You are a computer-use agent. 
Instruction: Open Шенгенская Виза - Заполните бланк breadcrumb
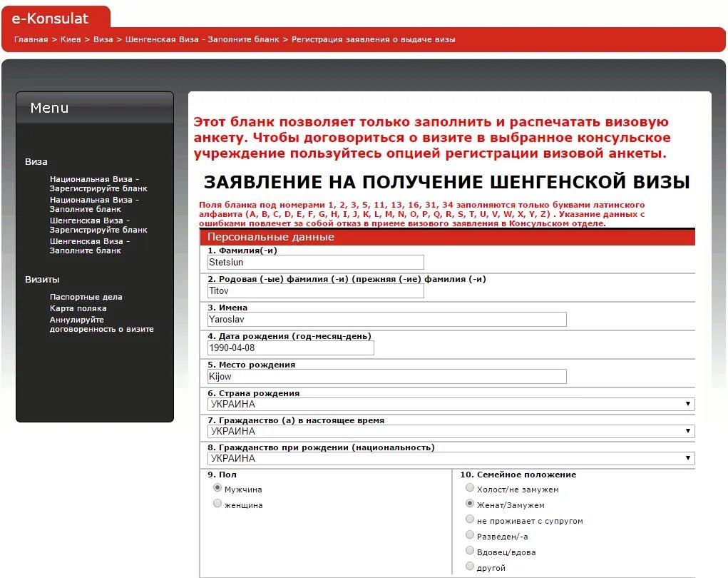[x=202, y=39]
